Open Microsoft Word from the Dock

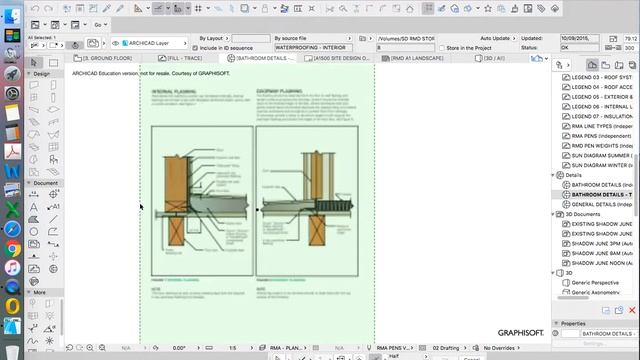[x=12, y=171]
